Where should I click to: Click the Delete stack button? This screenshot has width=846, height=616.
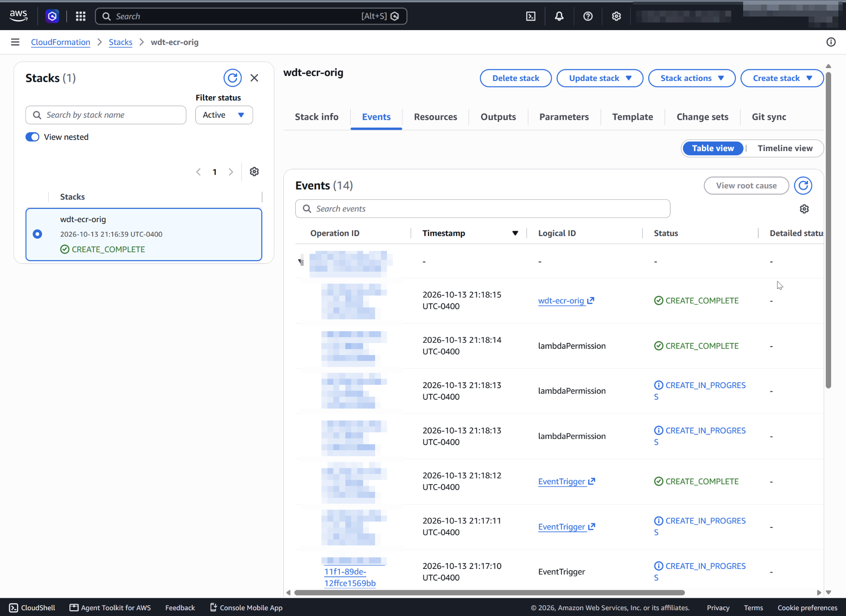click(x=516, y=78)
